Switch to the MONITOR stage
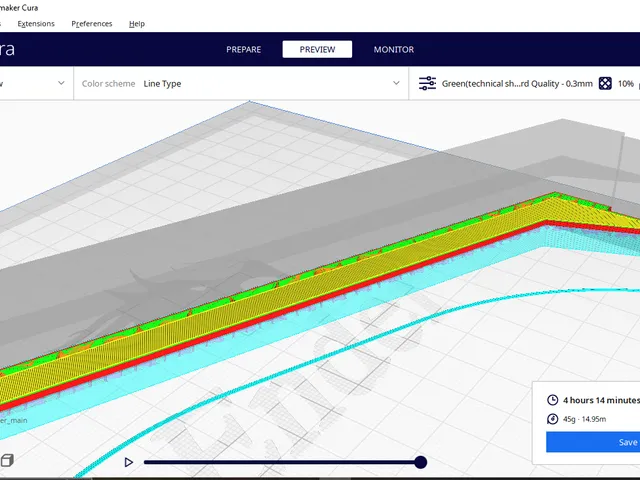The width and height of the screenshot is (640, 480). coord(393,49)
